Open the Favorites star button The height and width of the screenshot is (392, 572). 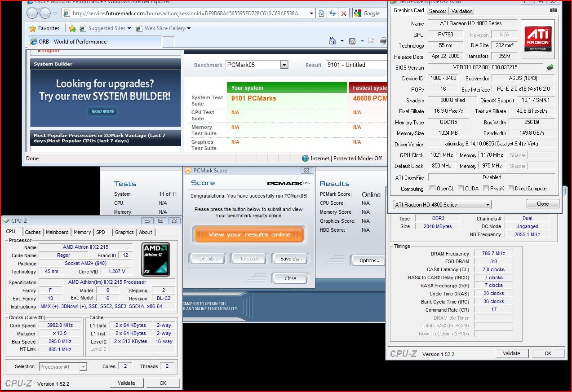[x=44, y=28]
